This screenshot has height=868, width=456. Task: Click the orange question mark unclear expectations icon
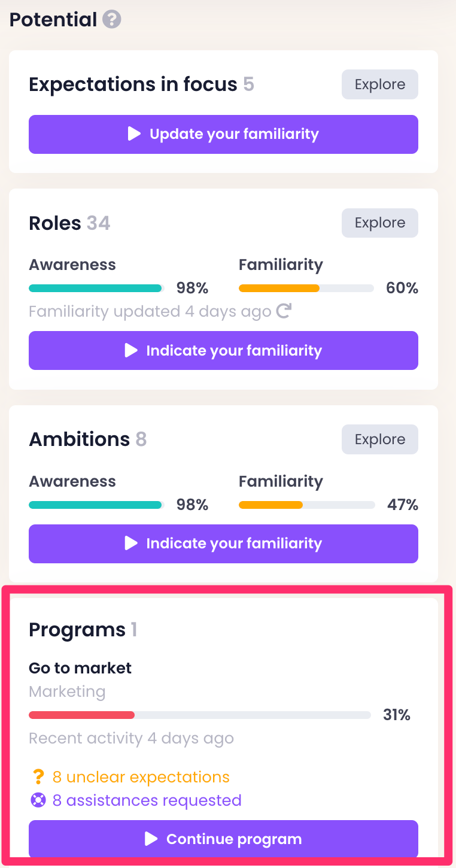(38, 777)
